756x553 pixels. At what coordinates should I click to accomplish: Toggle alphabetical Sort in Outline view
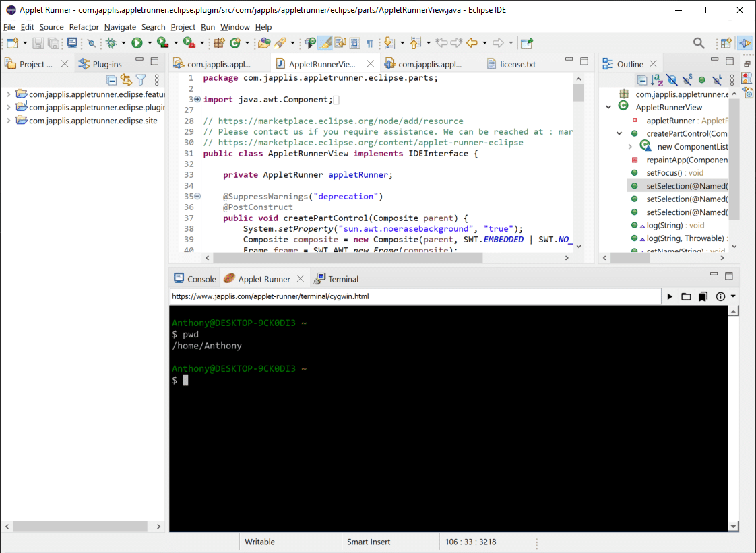point(657,80)
